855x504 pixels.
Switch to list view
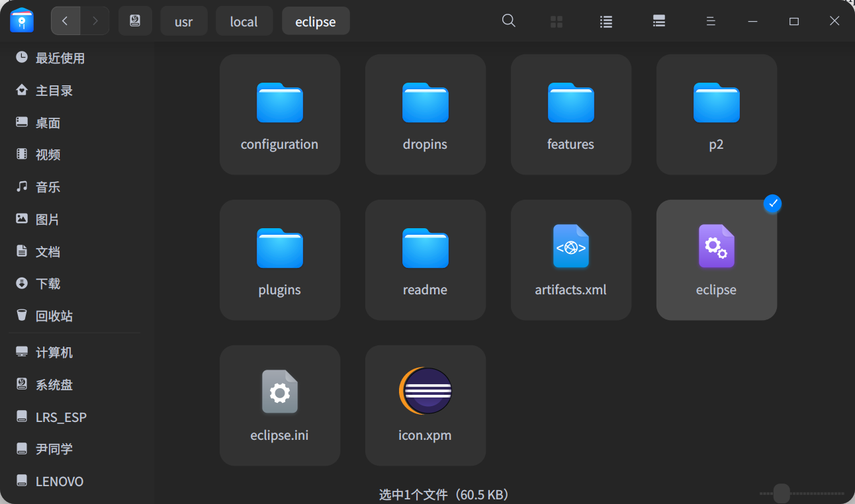tap(606, 22)
